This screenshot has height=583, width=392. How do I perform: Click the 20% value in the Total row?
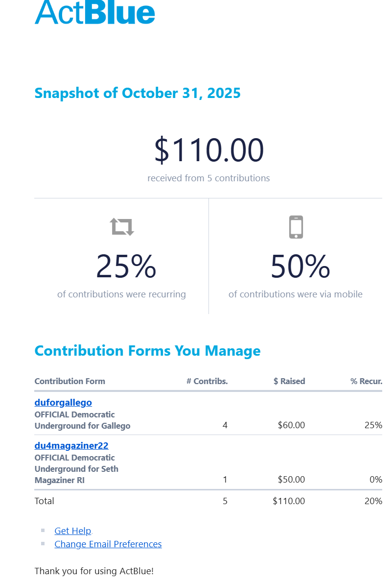(x=373, y=501)
